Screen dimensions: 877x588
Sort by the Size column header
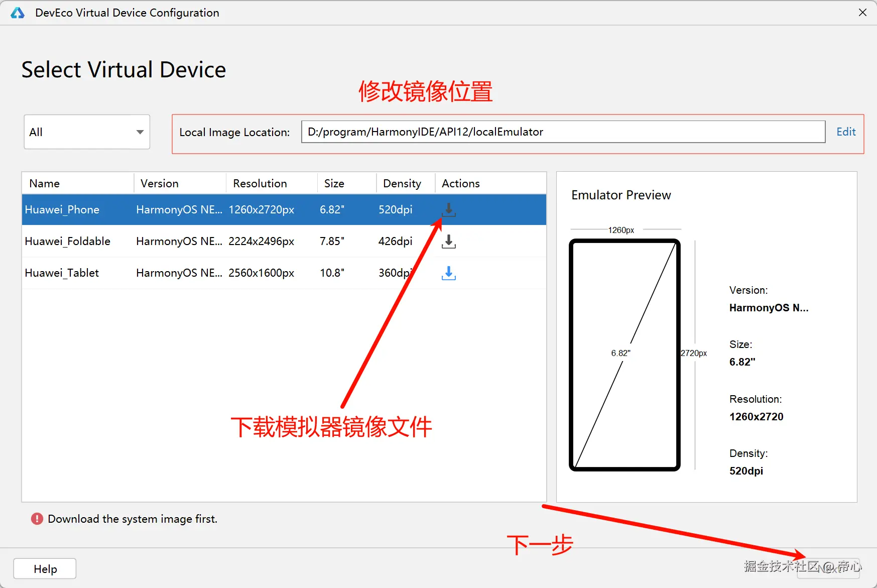pyautogui.click(x=347, y=183)
